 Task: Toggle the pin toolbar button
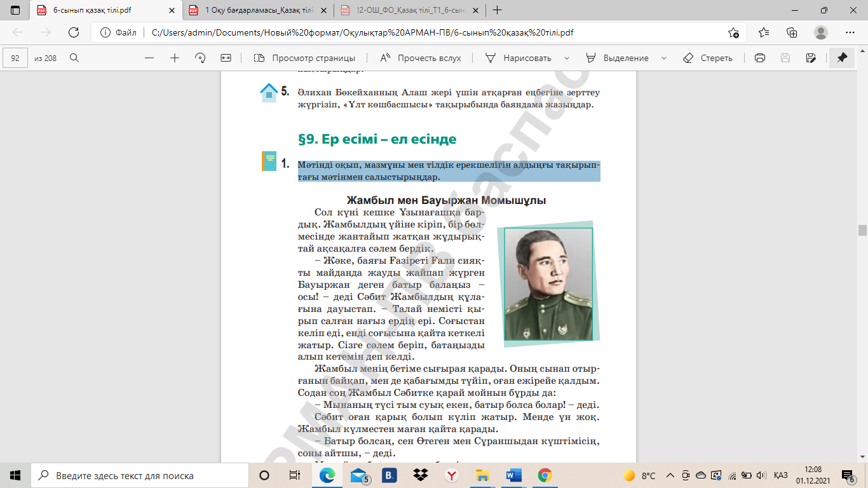(842, 58)
